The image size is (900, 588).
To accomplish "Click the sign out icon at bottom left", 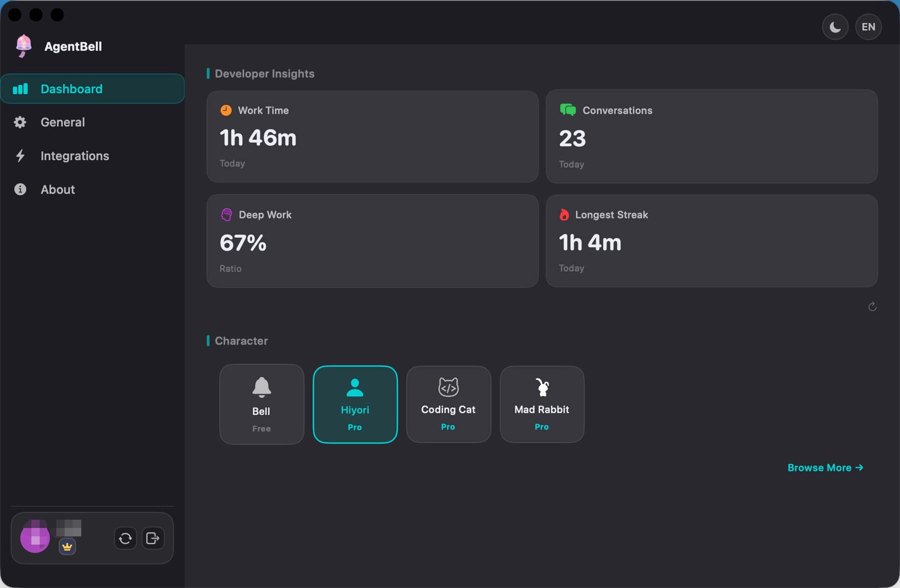I will 153,538.
